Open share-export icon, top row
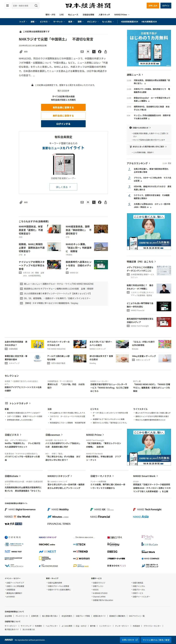This screenshot has height=644, width=176. point(106,52)
